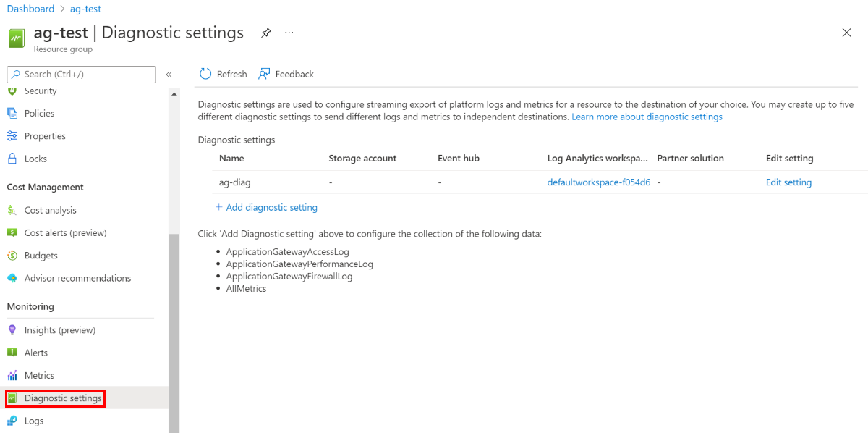Select the Budgets icon
The image size is (868, 433).
point(13,256)
